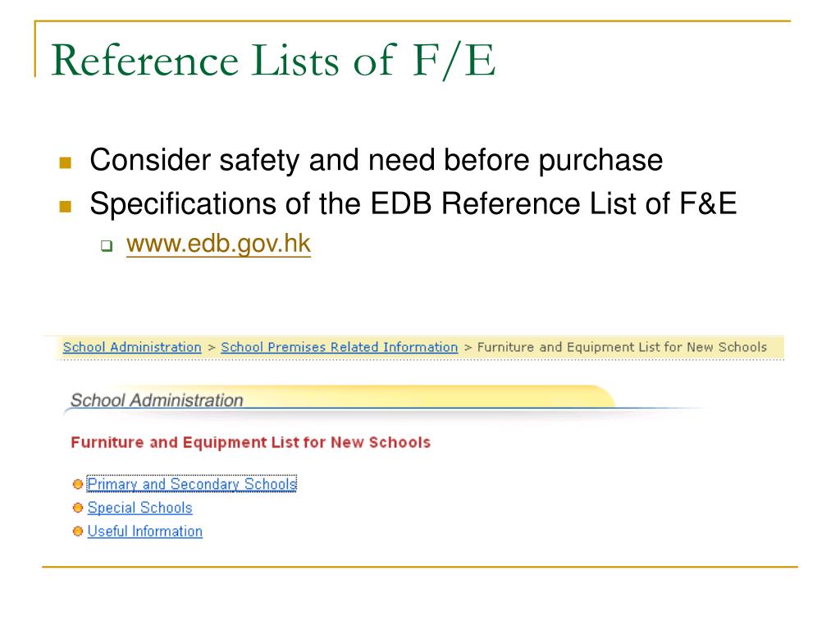Viewport: 840px width, 630px height.
Task: Click the Consider safety and need text
Action: pos(376,160)
